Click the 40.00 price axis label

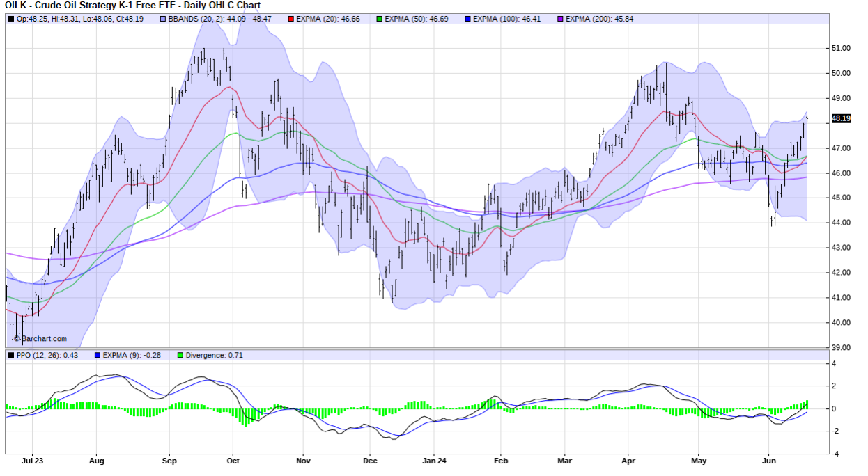pyautogui.click(x=842, y=323)
